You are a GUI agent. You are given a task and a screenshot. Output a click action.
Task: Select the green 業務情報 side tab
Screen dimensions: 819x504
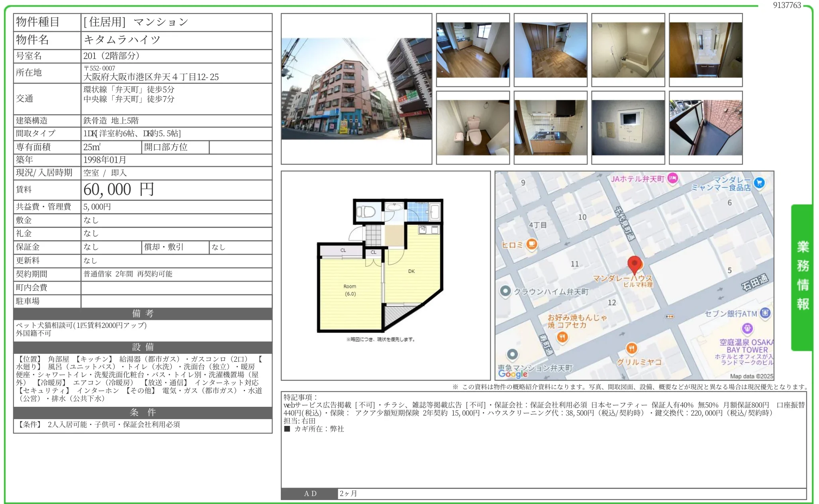(802, 276)
